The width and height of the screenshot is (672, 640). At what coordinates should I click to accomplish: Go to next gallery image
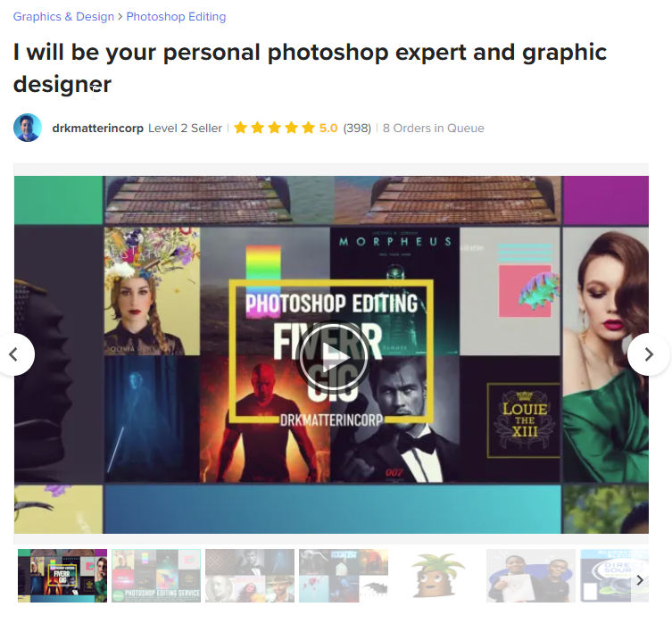tap(649, 354)
